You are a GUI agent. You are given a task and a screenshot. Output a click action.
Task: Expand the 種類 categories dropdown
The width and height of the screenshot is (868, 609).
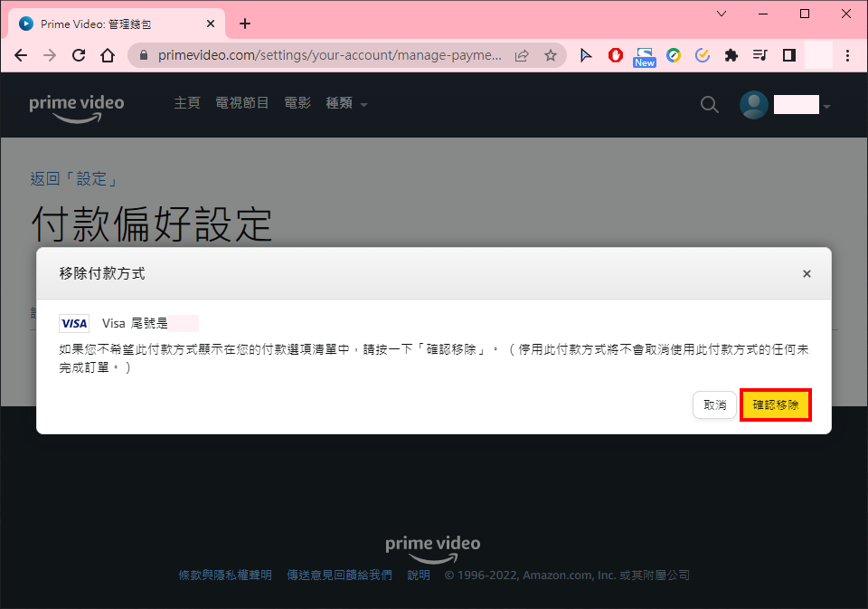pos(346,103)
